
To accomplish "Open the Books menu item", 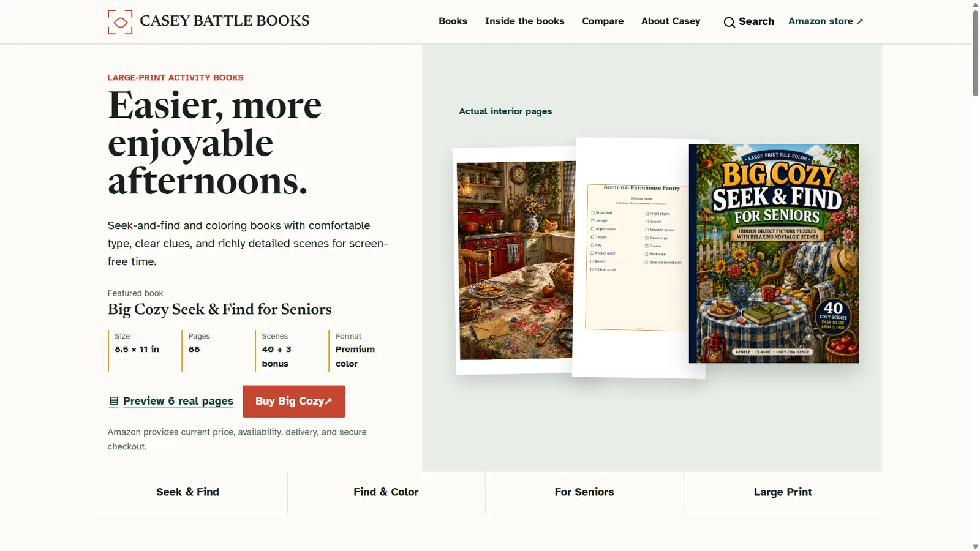I will coord(453,21).
